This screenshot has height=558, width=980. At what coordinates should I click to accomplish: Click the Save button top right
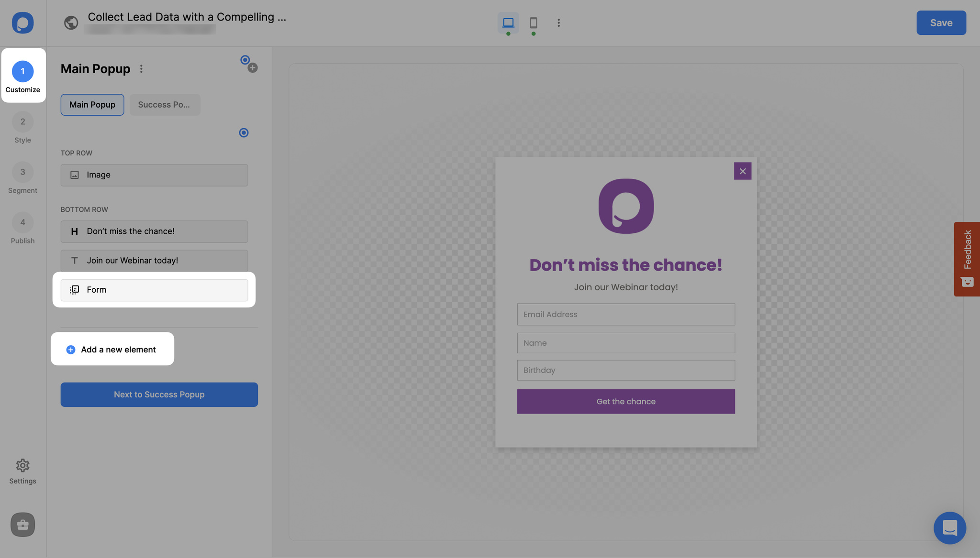[x=941, y=22]
